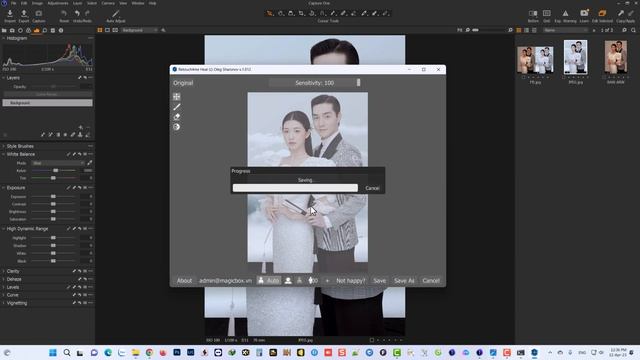
Task: Open the Window menu
Action: [138, 3]
